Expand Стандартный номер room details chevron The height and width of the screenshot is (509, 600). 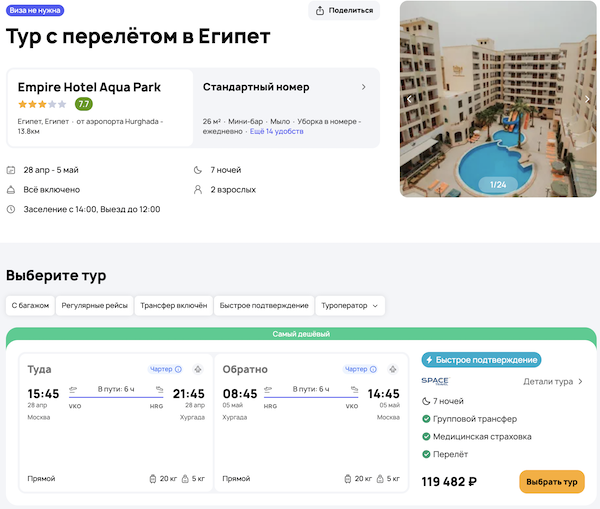tap(364, 87)
